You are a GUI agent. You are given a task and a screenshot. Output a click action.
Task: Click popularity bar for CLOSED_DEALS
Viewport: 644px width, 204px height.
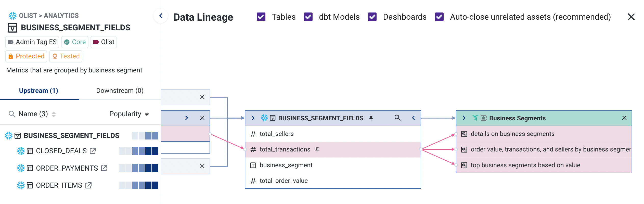point(138,151)
